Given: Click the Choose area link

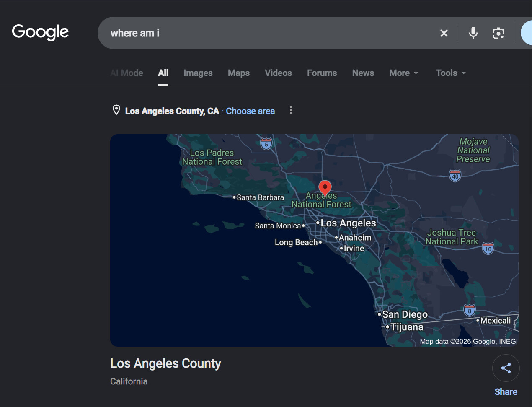Looking at the screenshot, I should [x=251, y=111].
